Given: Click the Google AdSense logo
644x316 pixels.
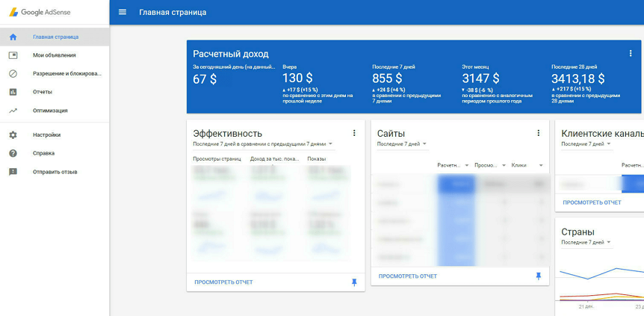Looking at the screenshot, I should [x=40, y=13].
